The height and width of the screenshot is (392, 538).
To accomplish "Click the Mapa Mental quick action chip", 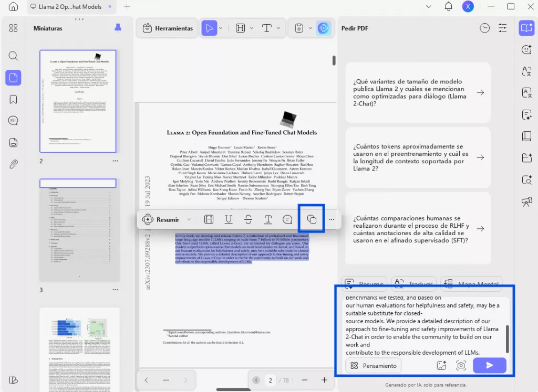I will coord(471,283).
